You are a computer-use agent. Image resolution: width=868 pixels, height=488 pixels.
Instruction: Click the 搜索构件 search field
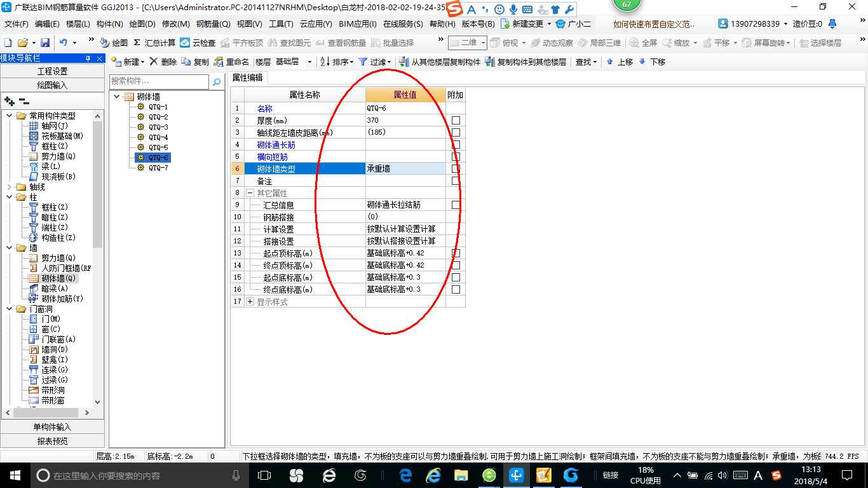pyautogui.click(x=159, y=81)
